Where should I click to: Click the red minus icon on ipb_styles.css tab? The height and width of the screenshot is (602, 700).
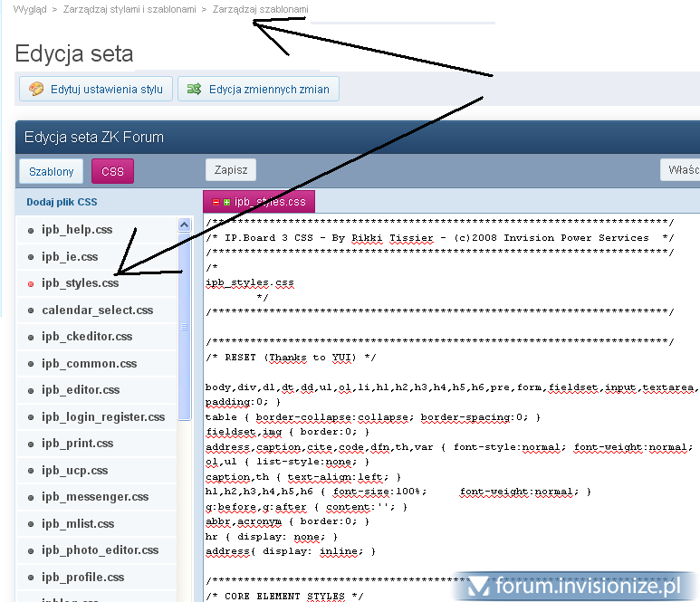216,202
